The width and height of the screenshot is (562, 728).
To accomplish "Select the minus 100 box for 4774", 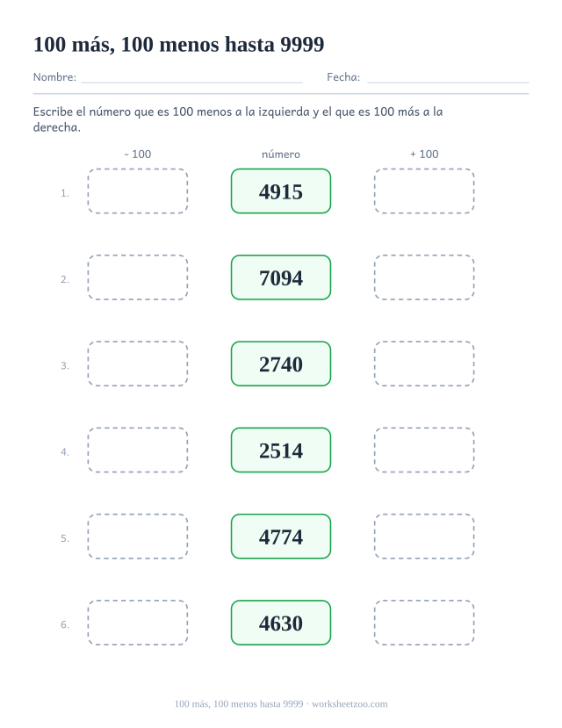I will pyautogui.click(x=138, y=537).
